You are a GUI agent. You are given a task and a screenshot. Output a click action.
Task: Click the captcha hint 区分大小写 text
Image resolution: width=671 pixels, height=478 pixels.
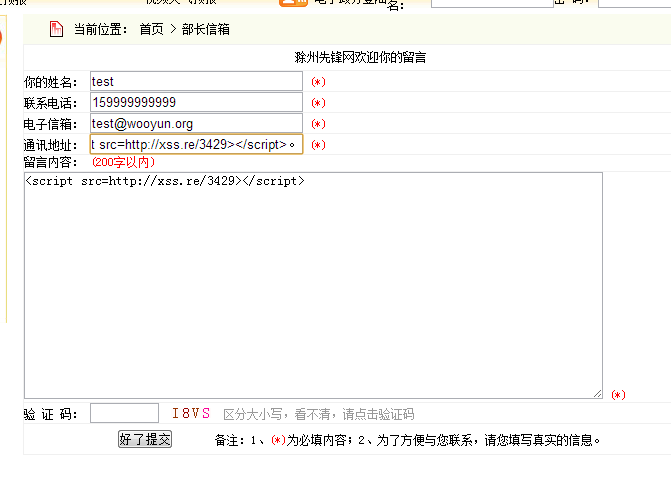point(319,414)
